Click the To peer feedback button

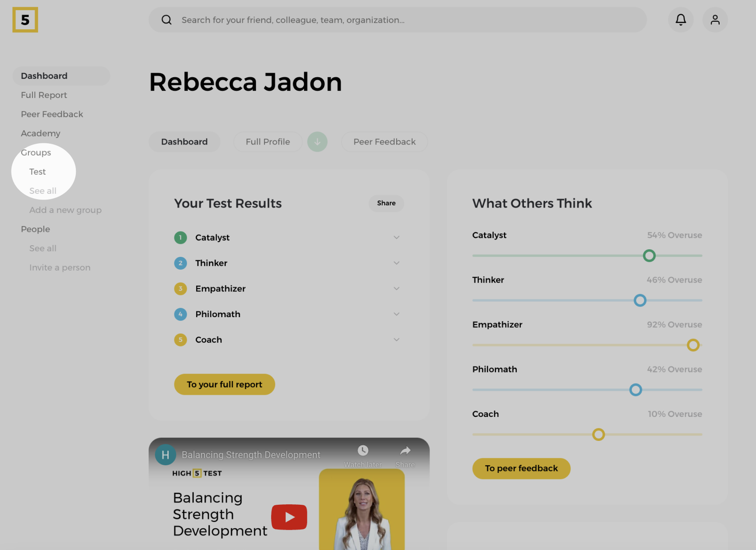pos(521,468)
